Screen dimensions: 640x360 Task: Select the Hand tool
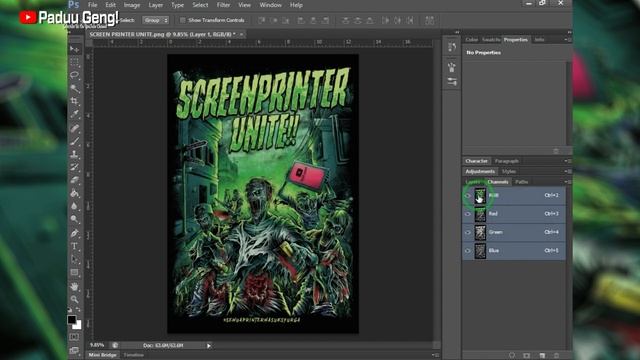pos(74,287)
